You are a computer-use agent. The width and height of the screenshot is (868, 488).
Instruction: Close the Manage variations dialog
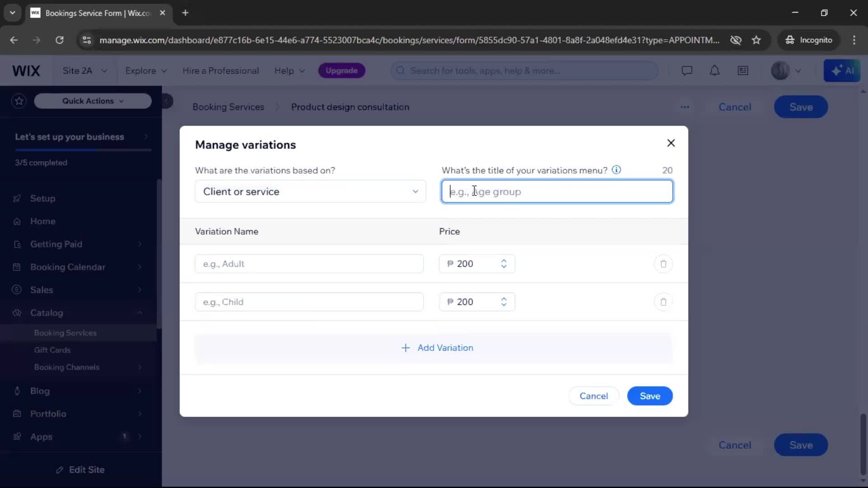[671, 143]
